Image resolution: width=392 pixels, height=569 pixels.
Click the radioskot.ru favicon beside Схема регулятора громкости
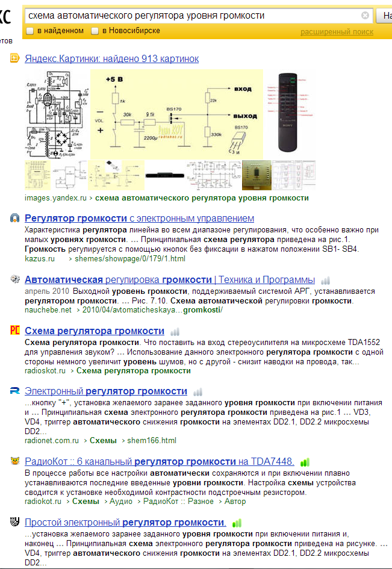coord(14,330)
